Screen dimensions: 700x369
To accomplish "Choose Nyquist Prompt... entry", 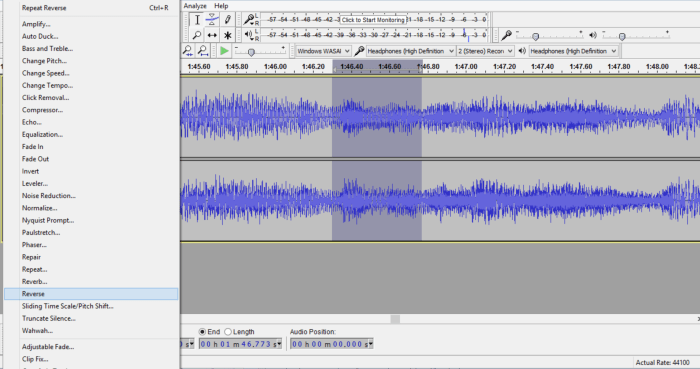I will click(x=91, y=220).
